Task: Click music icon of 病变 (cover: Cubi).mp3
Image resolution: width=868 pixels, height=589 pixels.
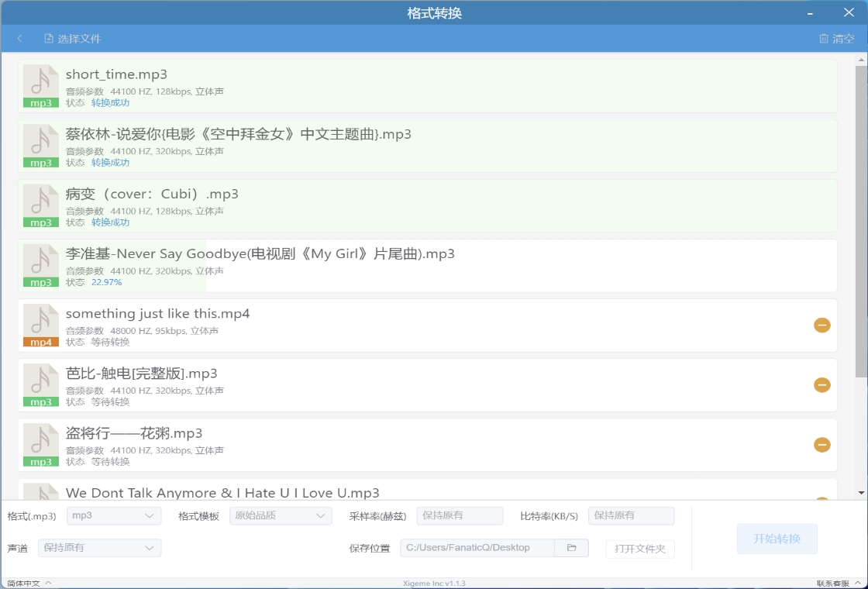Action: 41,205
